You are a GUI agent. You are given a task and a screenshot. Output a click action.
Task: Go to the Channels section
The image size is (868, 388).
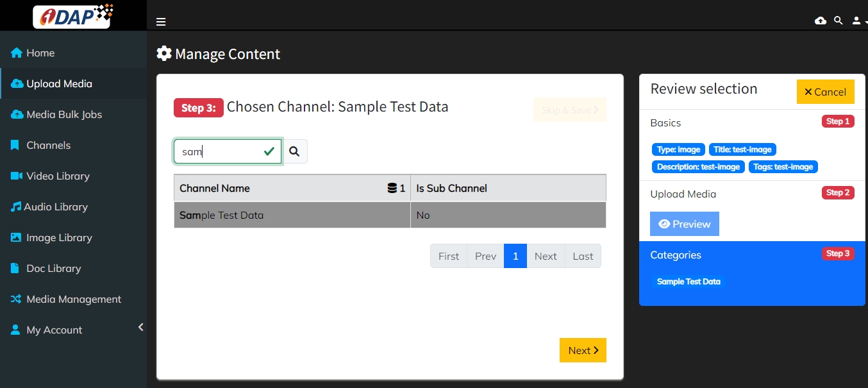tap(73, 145)
